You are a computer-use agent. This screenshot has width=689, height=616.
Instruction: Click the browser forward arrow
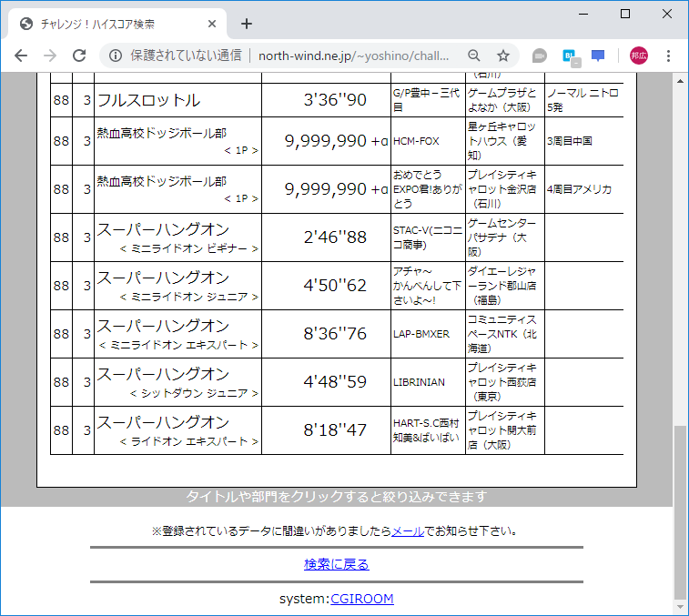coord(50,56)
